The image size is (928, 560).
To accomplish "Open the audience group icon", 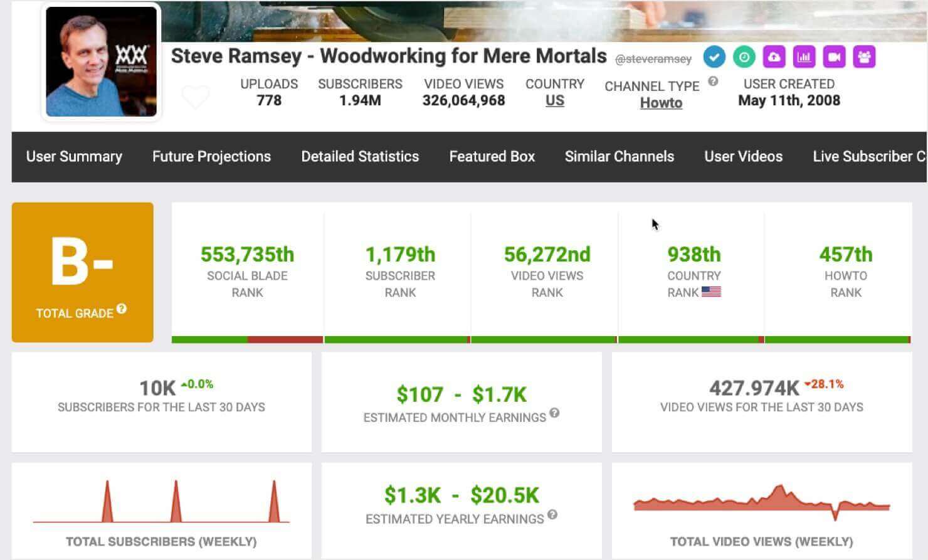I will 865,56.
